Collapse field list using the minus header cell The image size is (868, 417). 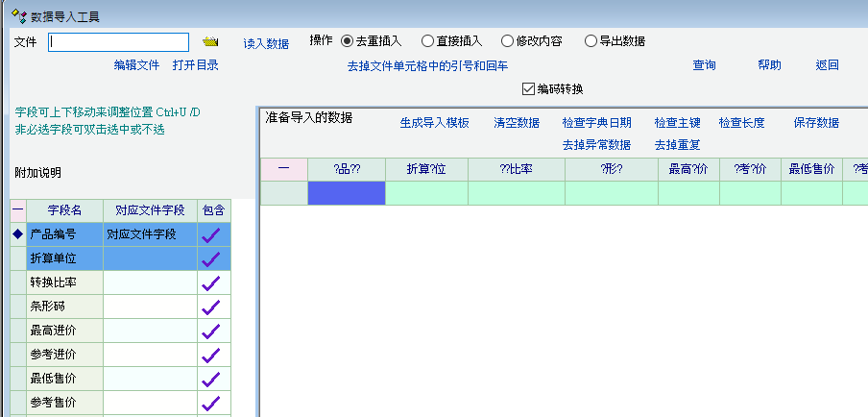(17, 209)
